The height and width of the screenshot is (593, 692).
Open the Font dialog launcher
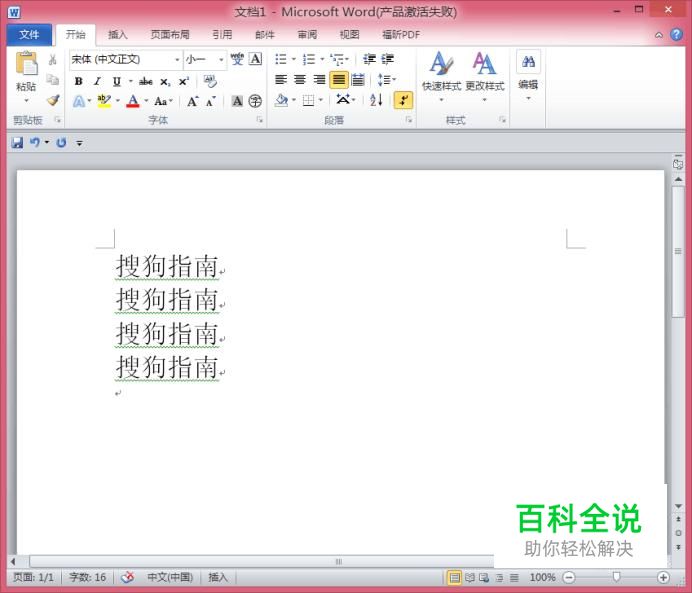coord(260,120)
